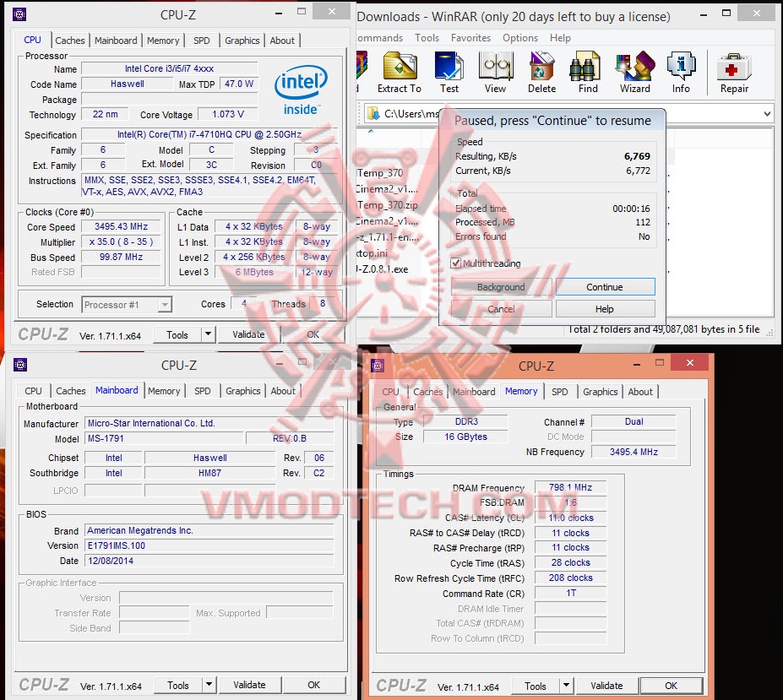Open the Favorites menu in WinRAR
Image resolution: width=783 pixels, height=700 pixels.
coord(470,38)
